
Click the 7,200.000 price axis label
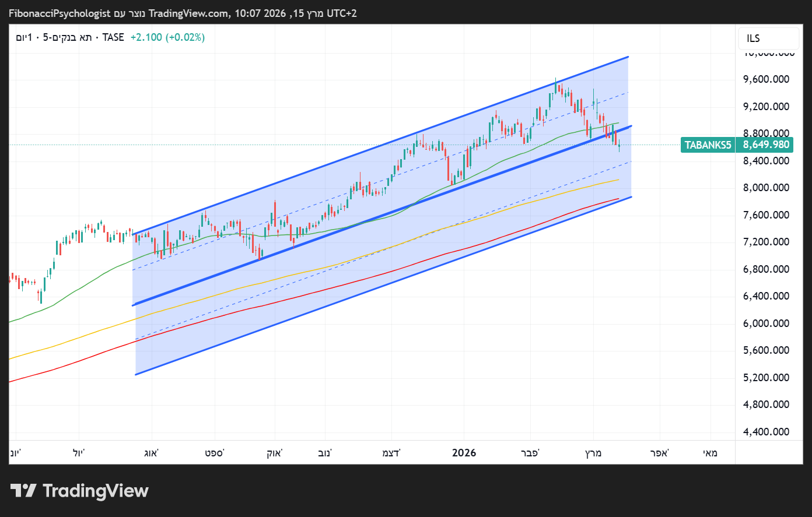766,242
